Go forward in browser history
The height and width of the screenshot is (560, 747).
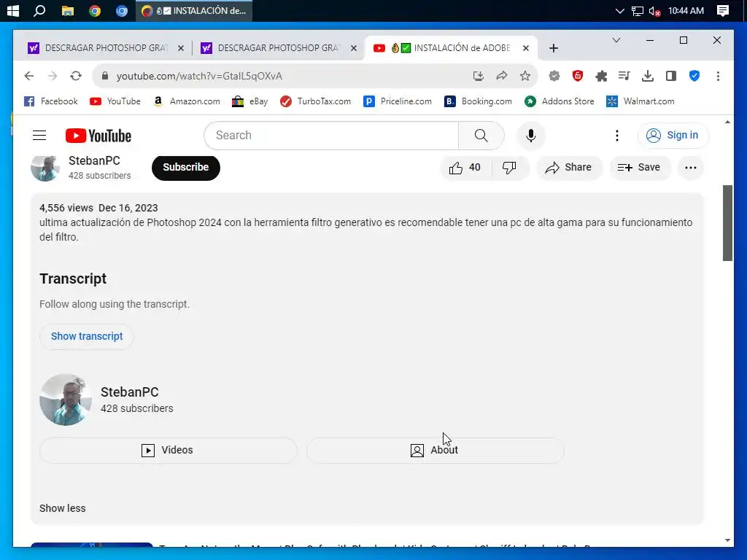[x=53, y=76]
